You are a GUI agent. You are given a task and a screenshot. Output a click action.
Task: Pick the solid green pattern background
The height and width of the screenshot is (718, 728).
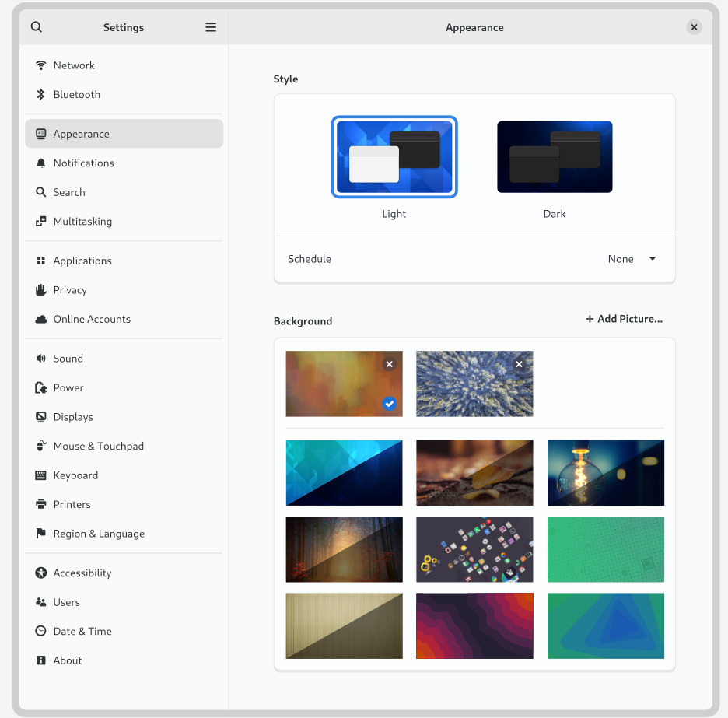pyautogui.click(x=606, y=549)
